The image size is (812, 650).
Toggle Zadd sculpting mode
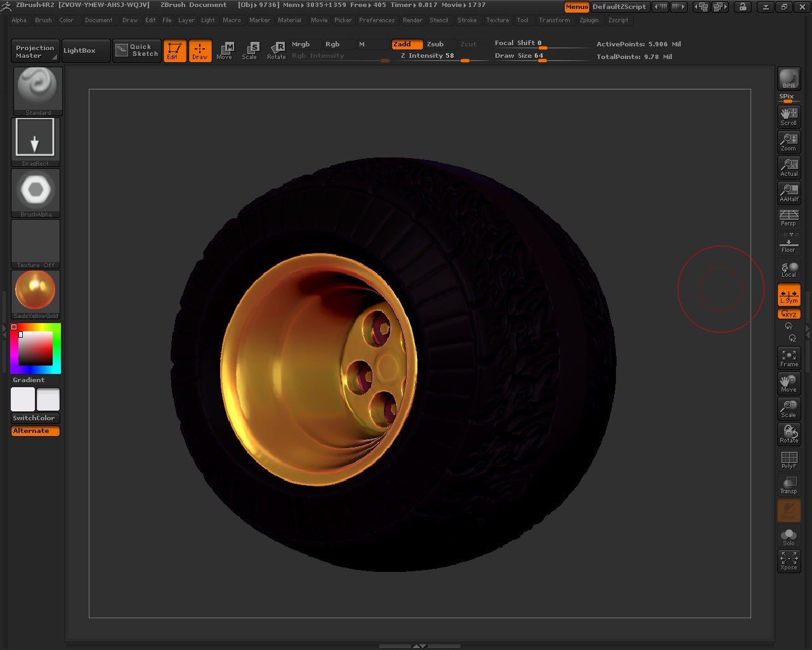tap(406, 44)
